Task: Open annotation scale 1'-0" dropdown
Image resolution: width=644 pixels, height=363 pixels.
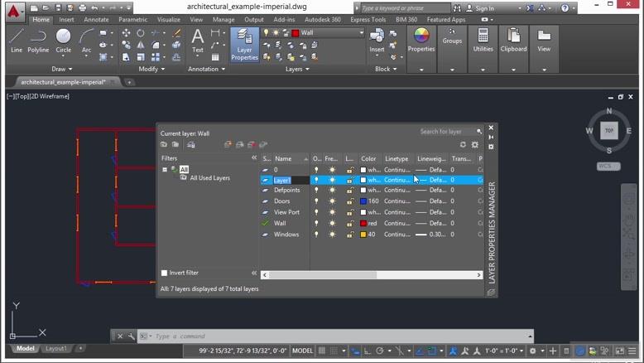Action: click(504, 351)
